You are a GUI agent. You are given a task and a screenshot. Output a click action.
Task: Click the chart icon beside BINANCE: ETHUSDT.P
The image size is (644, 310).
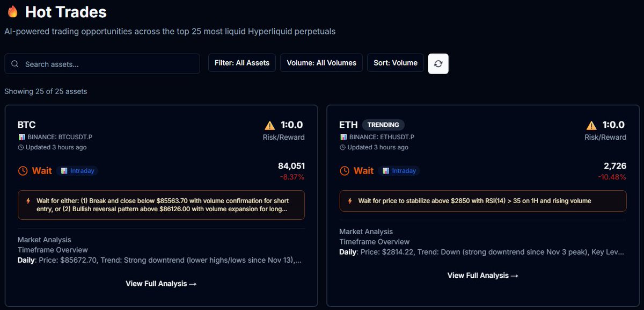(343, 138)
